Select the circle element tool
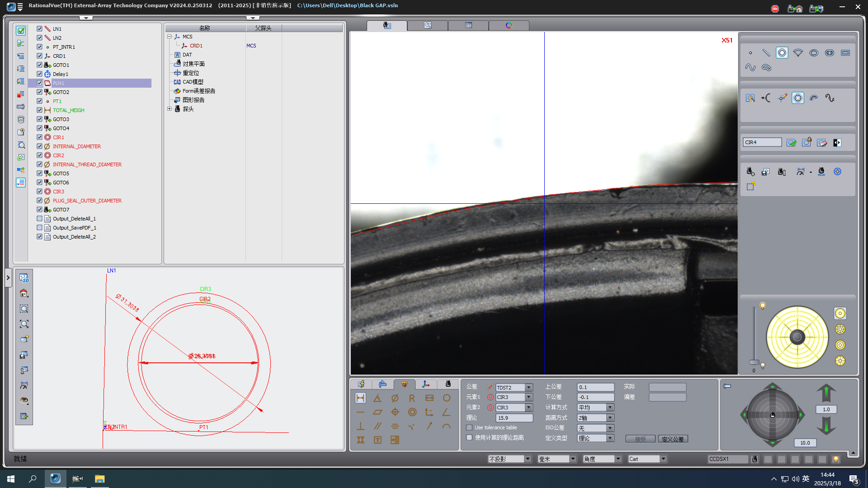 coord(782,53)
